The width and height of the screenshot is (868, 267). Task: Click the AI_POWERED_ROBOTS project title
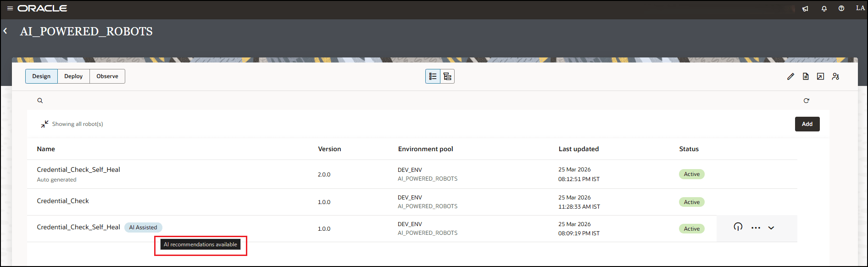[x=86, y=31]
